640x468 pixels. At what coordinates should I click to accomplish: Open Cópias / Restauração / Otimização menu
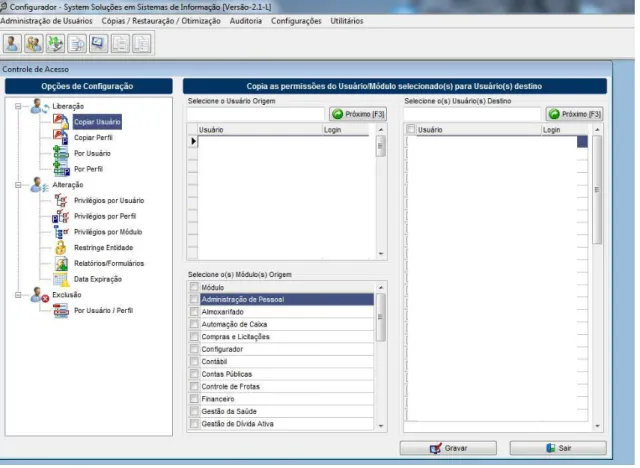[x=161, y=21]
